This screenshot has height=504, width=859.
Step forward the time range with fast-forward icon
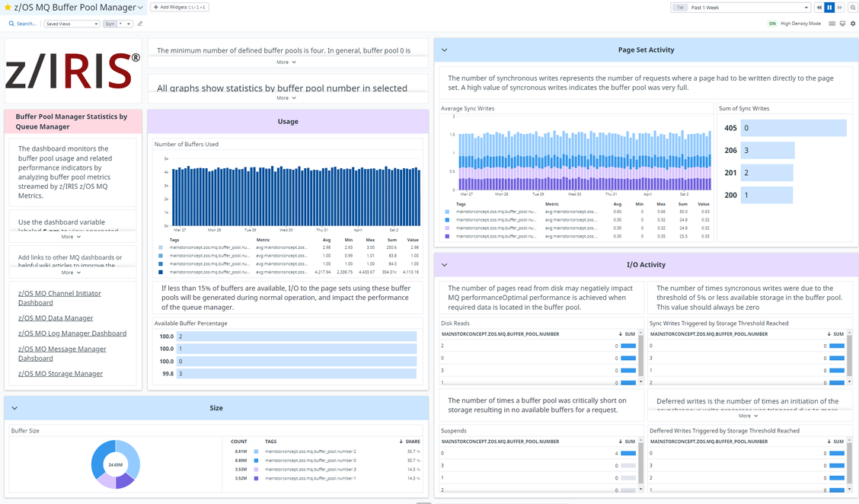pos(839,8)
